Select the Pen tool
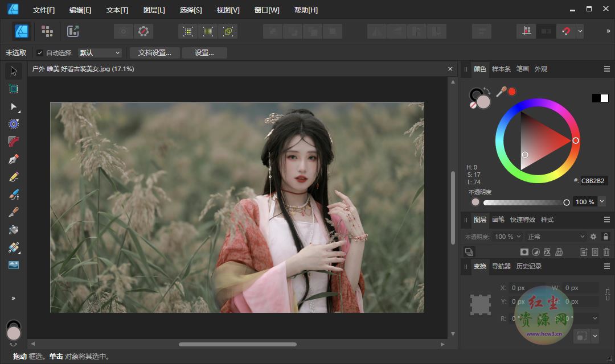Viewport: 615px width, 364px height. coord(14,159)
